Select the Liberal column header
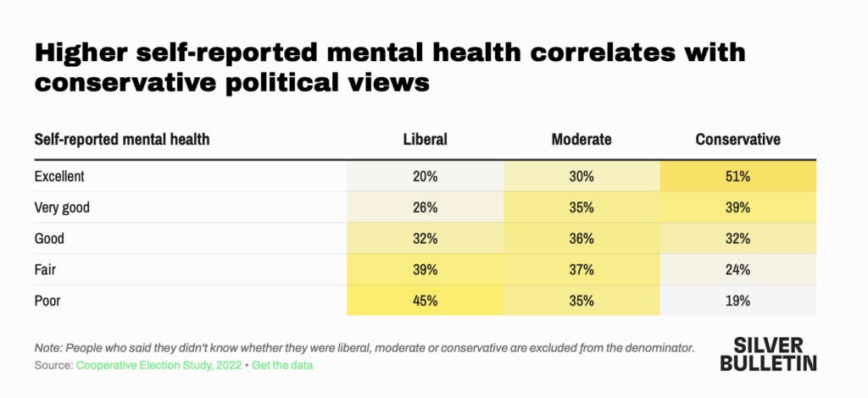Viewport: 868px width, 398px height. (425, 139)
